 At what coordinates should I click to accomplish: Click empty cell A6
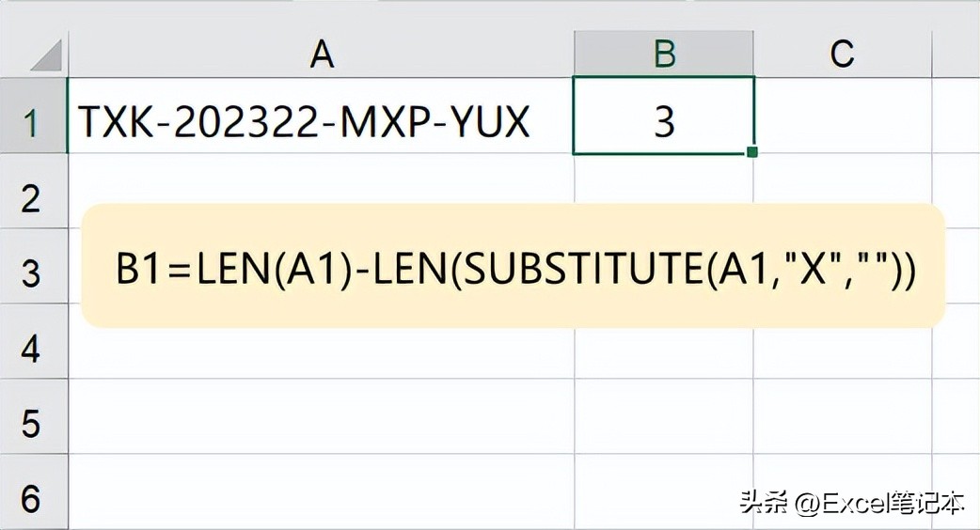pyautogui.click(x=322, y=494)
